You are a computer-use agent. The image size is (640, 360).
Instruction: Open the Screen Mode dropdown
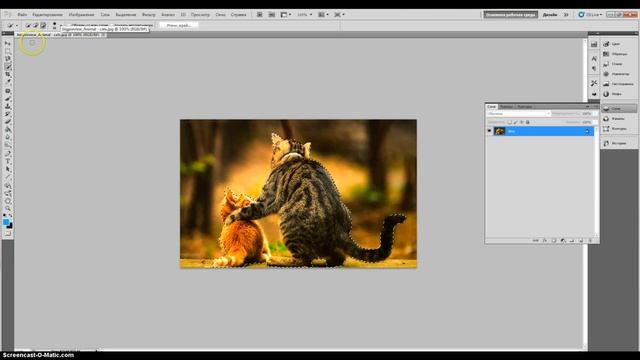pos(340,15)
